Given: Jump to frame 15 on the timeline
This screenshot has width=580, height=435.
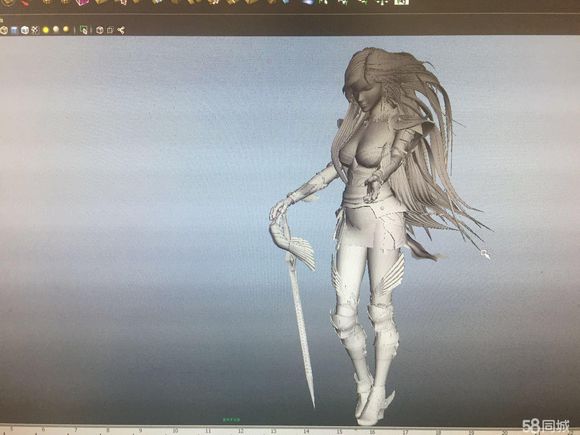Looking at the screenshot, I should [339, 431].
